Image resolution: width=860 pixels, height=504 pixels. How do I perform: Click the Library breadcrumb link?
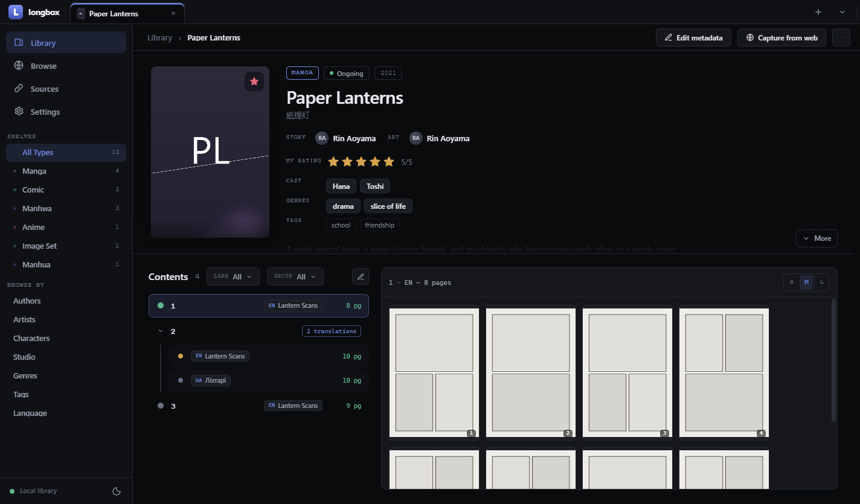(x=159, y=37)
